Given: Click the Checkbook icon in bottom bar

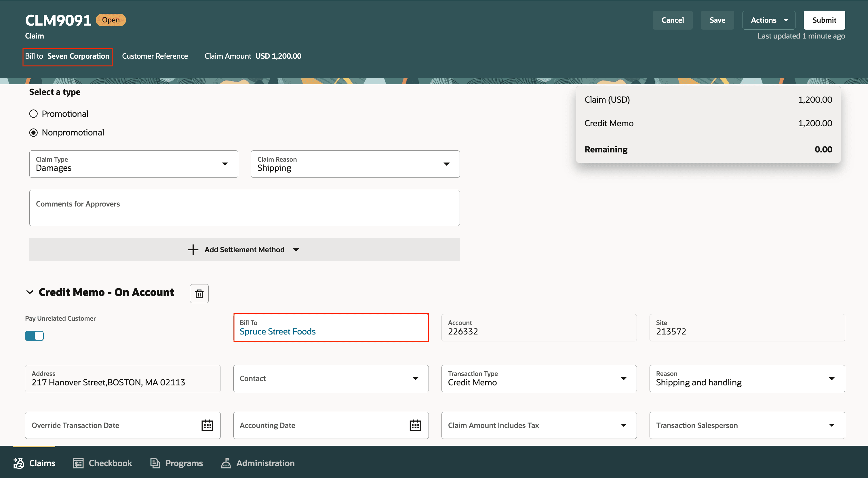Looking at the screenshot, I should (x=78, y=463).
